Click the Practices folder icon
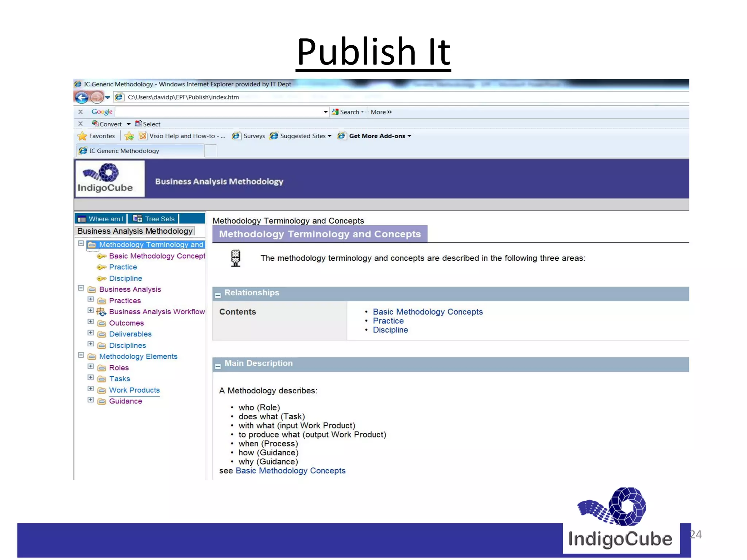 click(x=102, y=301)
